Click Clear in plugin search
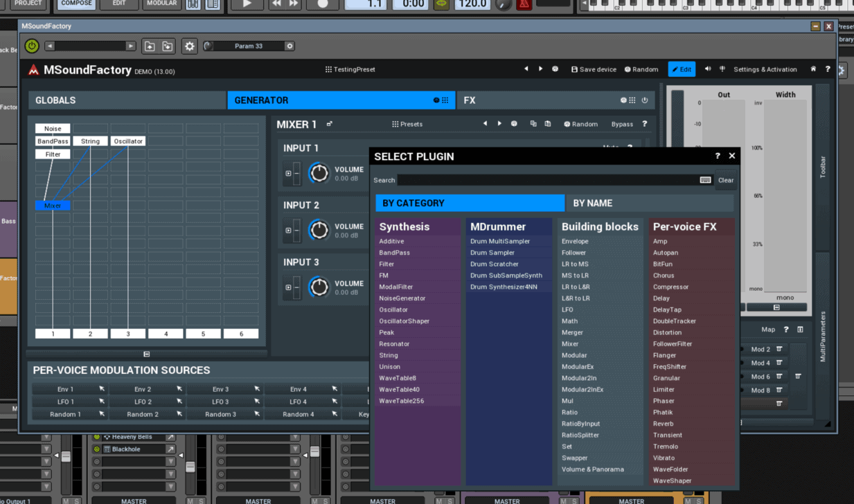This screenshot has width=854, height=504. pos(726,180)
